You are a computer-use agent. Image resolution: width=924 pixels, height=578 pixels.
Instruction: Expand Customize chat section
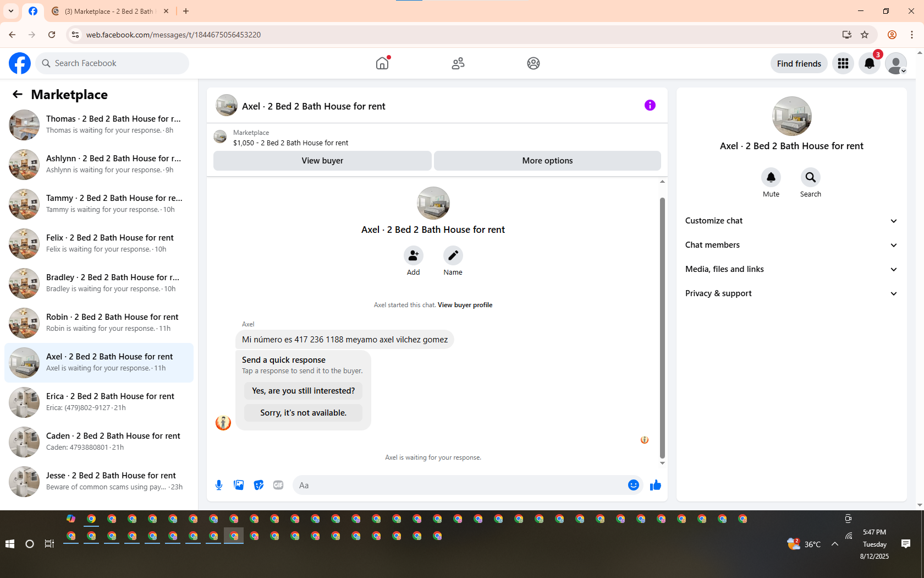pyautogui.click(x=791, y=221)
